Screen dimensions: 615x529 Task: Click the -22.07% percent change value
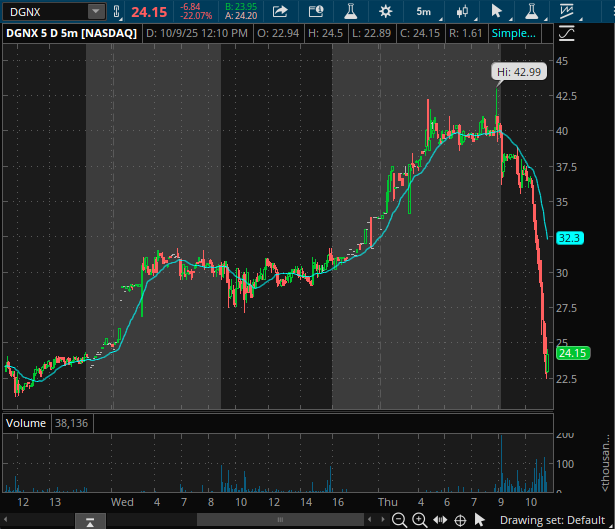point(196,16)
